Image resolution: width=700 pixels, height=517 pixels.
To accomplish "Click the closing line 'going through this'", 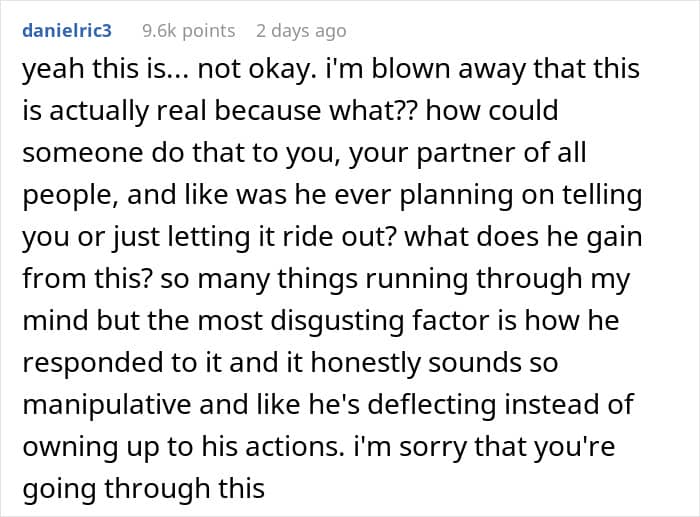I will pyautogui.click(x=144, y=489).
